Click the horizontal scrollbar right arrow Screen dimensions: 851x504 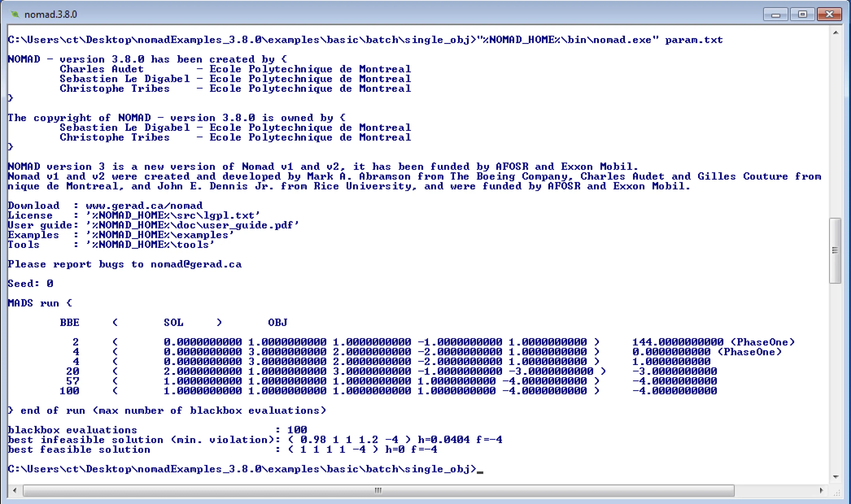coord(821,490)
